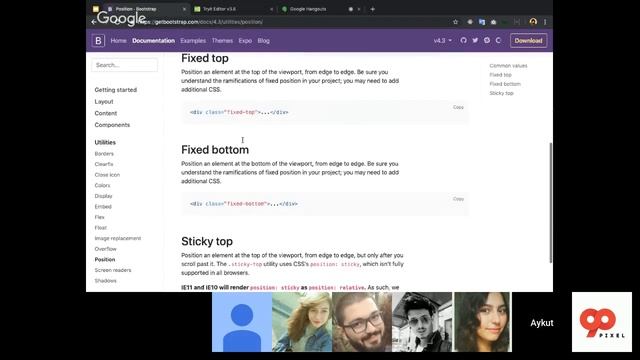Image resolution: width=640 pixels, height=360 pixels.
Task: Open Blog in Bootstrap navbar
Action: pyautogui.click(x=263, y=41)
